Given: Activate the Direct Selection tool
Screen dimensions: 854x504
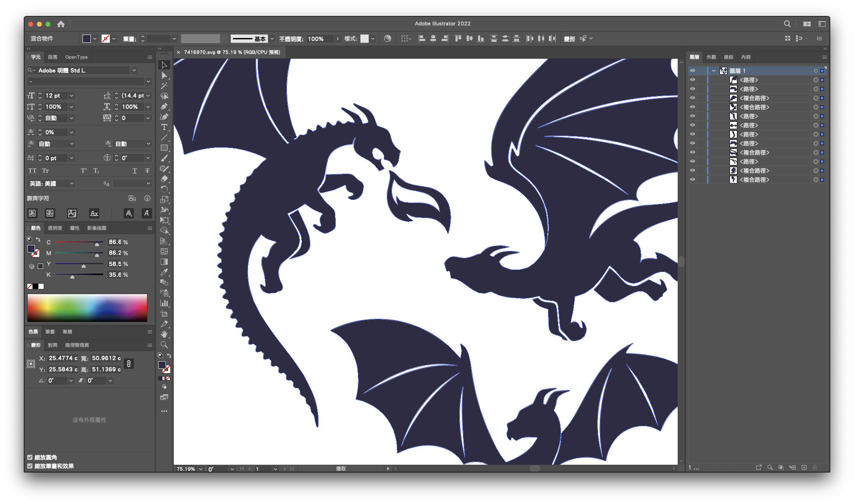Looking at the screenshot, I should click(x=164, y=76).
